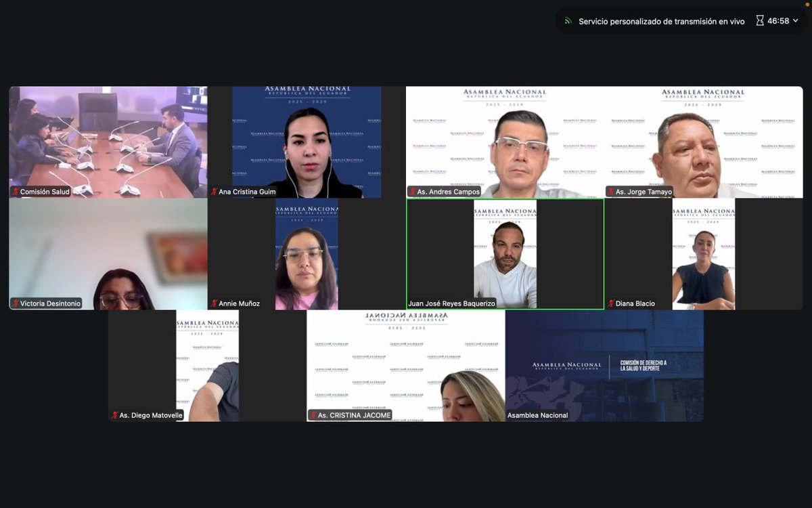Select the Comisión Salud conference room video
Image resolution: width=812 pixels, height=508 pixels.
[x=108, y=142]
